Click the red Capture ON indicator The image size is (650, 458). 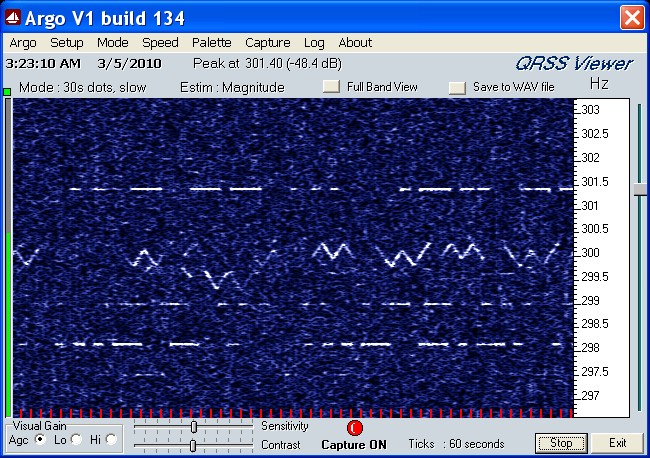coord(354,428)
